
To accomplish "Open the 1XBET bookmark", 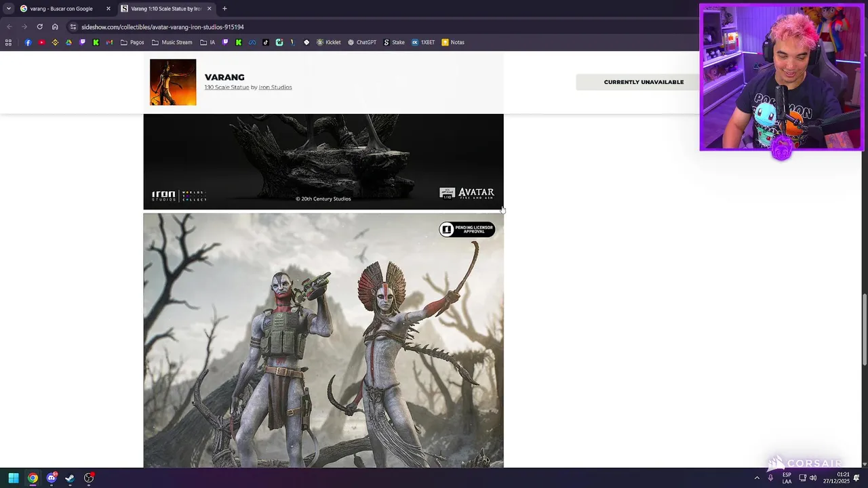I will pyautogui.click(x=423, y=42).
